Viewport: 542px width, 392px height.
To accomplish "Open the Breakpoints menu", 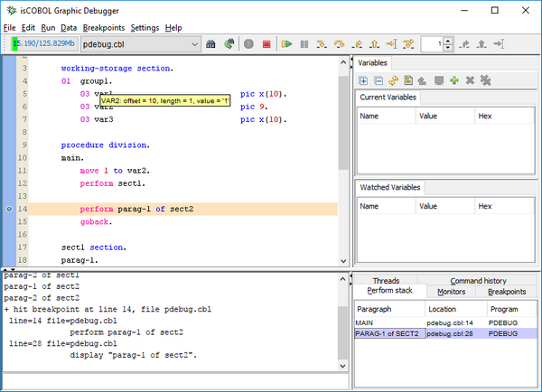I will pos(103,28).
